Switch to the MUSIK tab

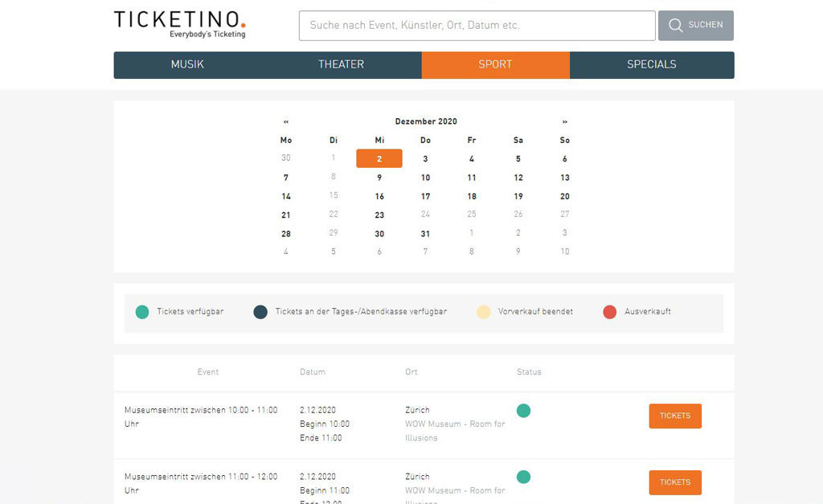186,64
